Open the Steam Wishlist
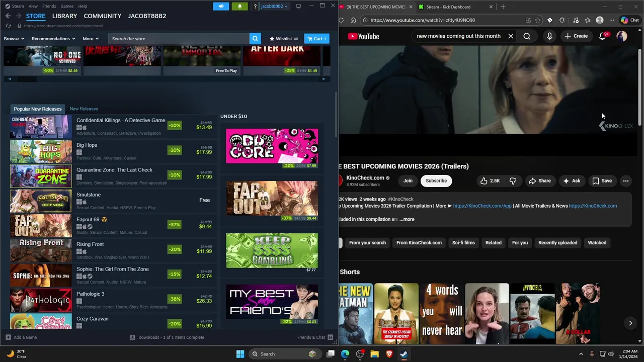Image resolution: width=644 pixels, height=362 pixels. click(284, 39)
